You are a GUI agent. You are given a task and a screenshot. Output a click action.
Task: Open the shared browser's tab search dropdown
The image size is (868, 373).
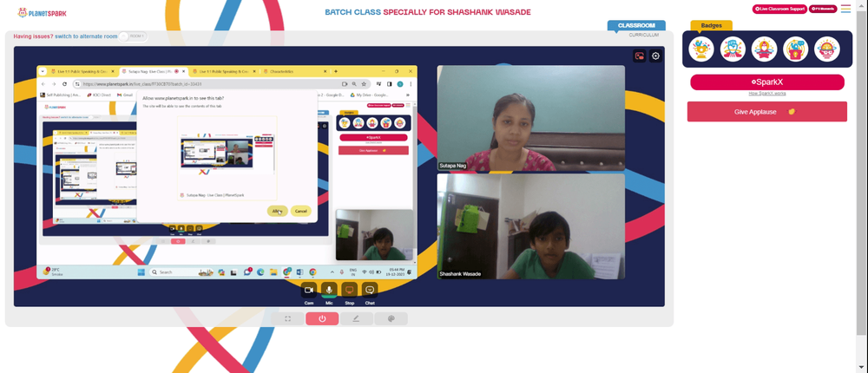(43, 71)
